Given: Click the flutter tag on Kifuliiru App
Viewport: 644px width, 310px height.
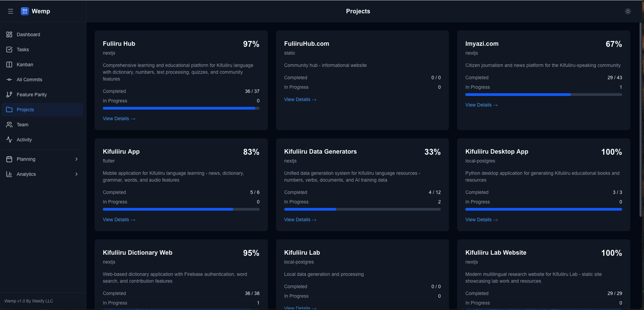Looking at the screenshot, I should (109, 161).
